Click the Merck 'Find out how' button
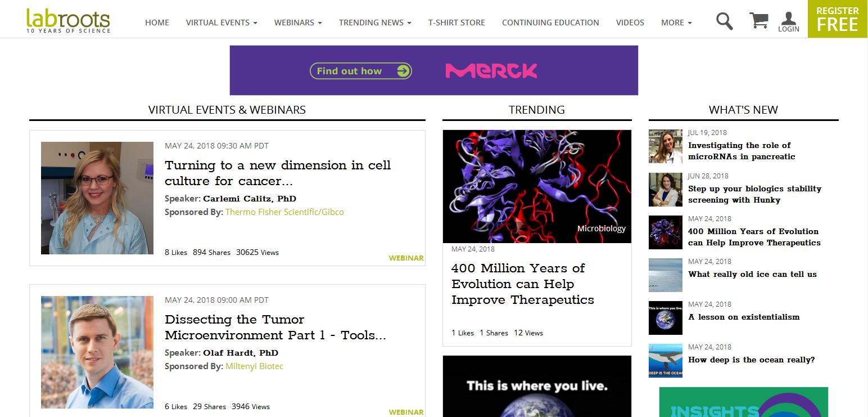Screen dimensions: 868x417 coord(360,71)
